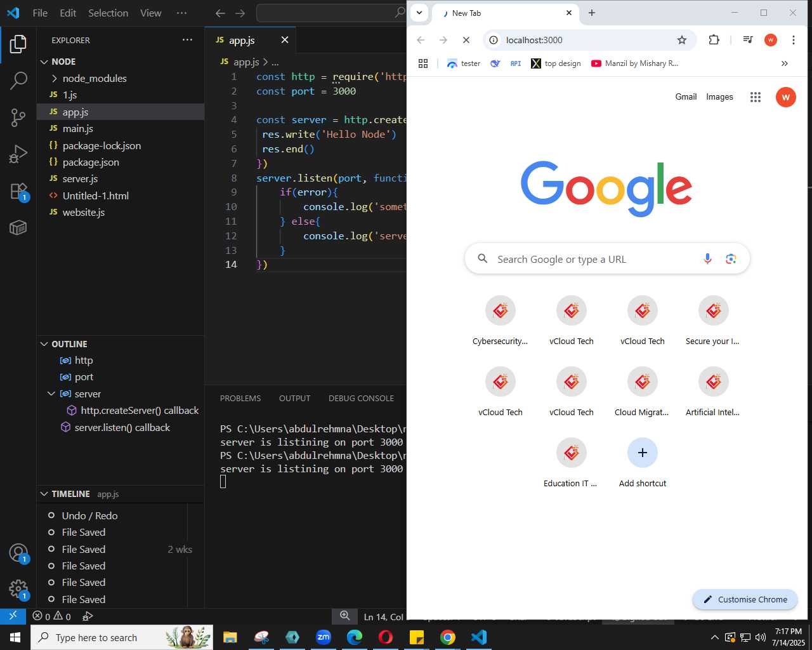Click the Gmail link
The width and height of the screenshot is (812, 650).
686,96
